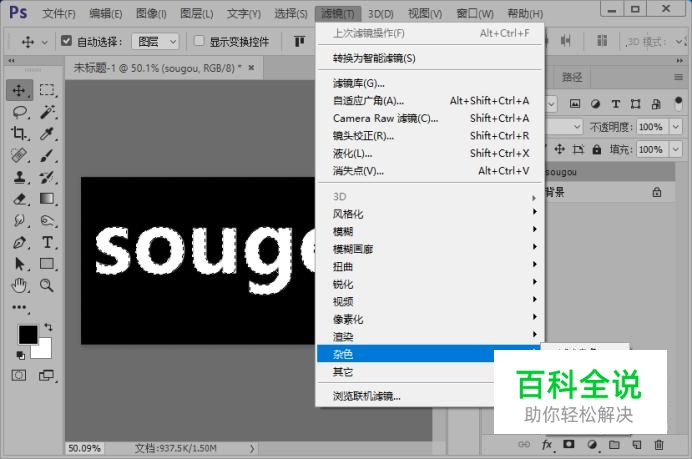Select the Pen tool
Screen dimensions: 692x459
19,242
